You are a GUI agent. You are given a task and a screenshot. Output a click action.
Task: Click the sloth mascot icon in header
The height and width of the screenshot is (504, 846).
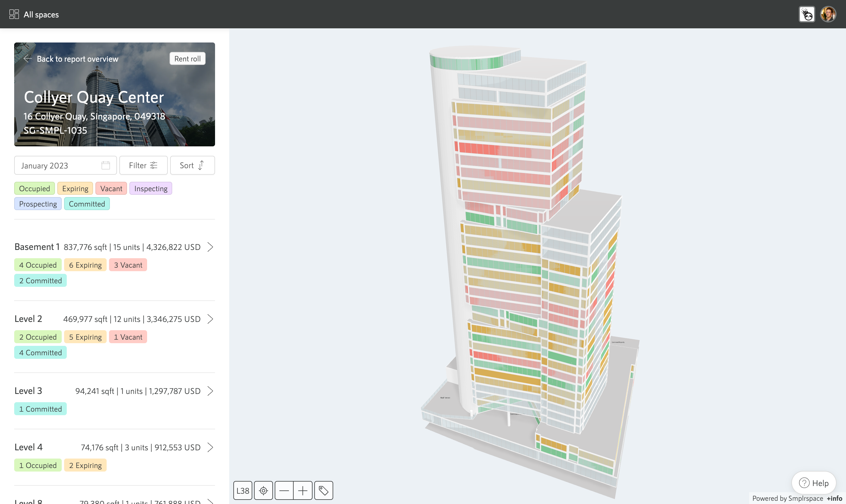(807, 14)
